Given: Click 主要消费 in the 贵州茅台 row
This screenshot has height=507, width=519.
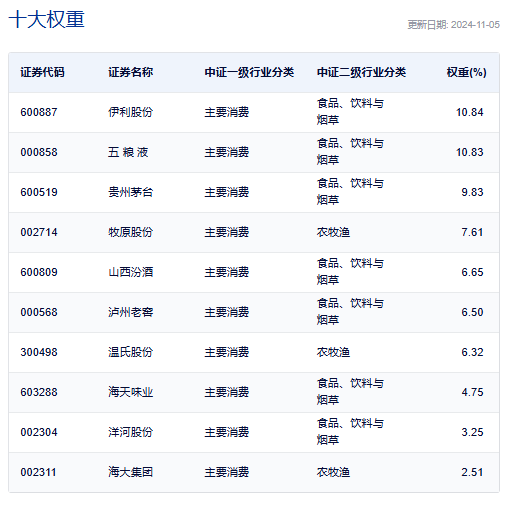Looking at the screenshot, I should click(227, 192).
